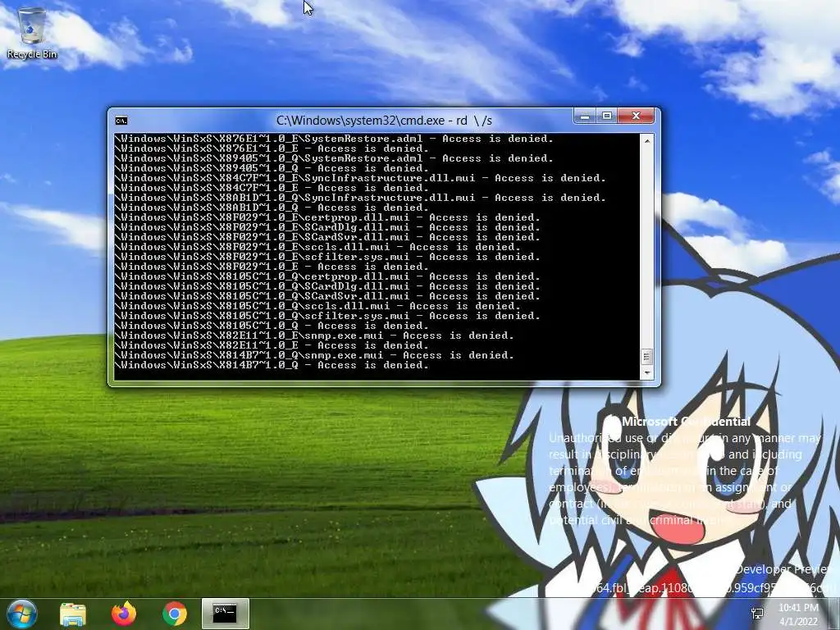Viewport: 840px width, 630px height.
Task: Maximize the cmd.exe window
Action: pyautogui.click(x=607, y=116)
